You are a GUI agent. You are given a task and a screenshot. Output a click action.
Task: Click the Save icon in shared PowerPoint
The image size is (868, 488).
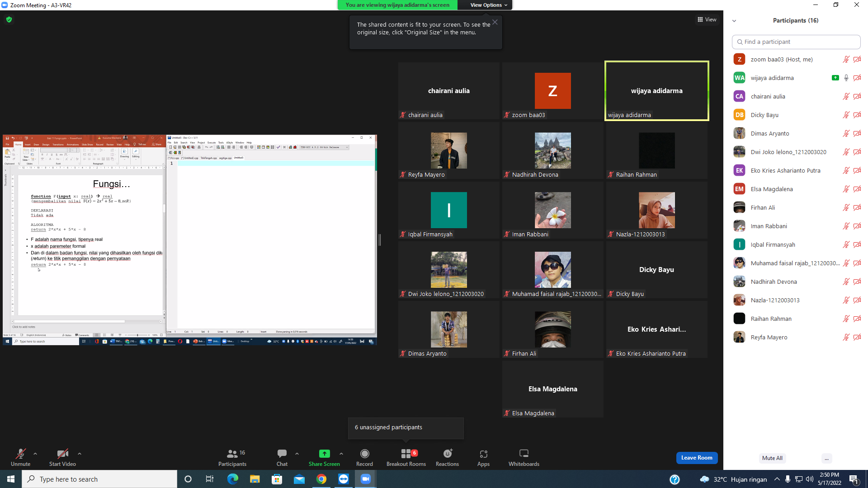coord(7,138)
